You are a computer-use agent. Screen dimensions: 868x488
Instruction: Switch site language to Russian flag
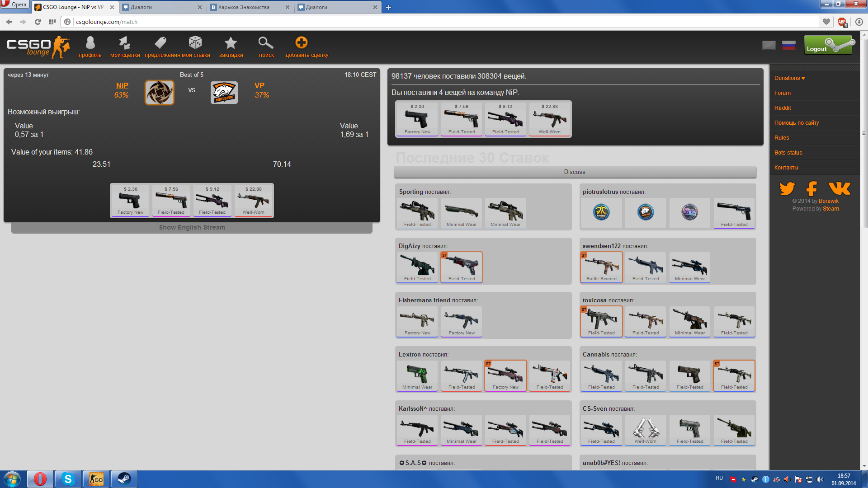pyautogui.click(x=788, y=45)
